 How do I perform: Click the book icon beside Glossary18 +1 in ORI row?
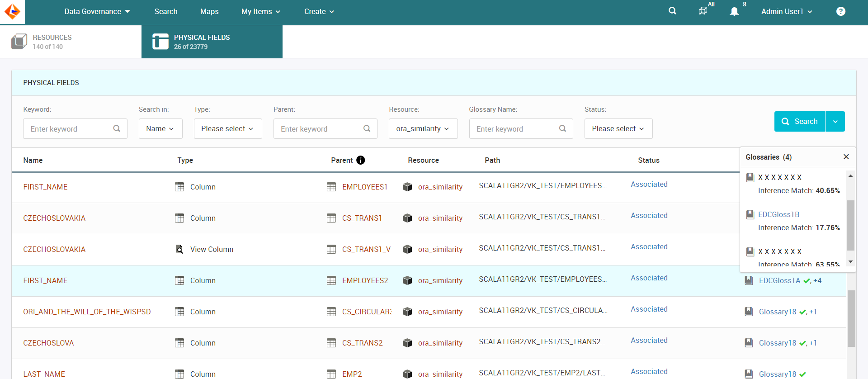click(x=749, y=312)
